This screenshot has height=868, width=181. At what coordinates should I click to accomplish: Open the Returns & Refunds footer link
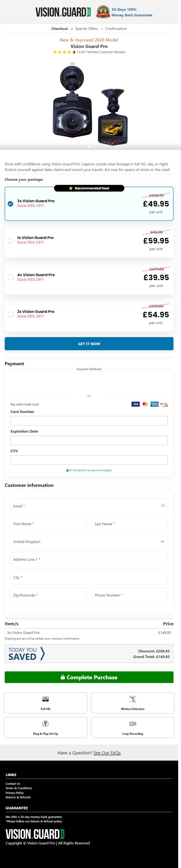tap(18, 797)
